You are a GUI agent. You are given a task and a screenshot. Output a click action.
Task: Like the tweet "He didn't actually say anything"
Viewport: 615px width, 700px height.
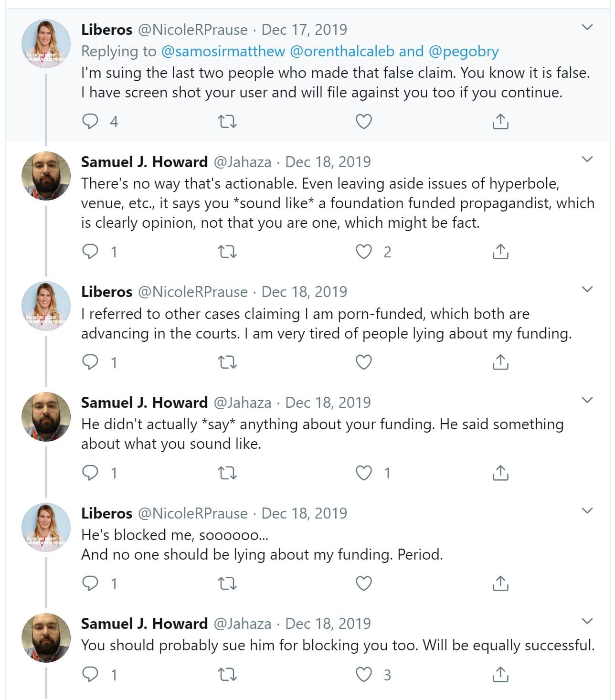click(x=364, y=473)
